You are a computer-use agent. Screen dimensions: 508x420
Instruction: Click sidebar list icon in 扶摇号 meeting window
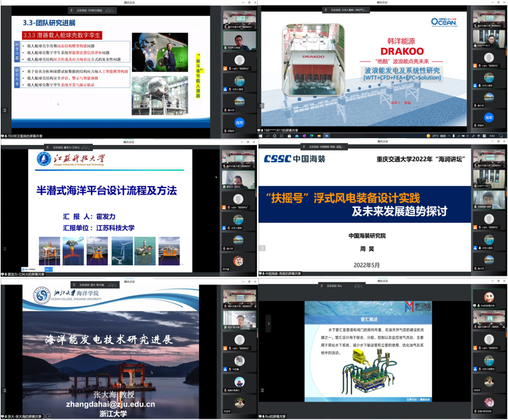click(x=262, y=248)
